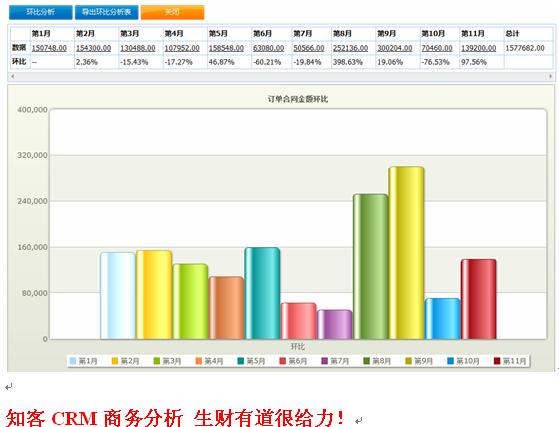Open the 第2月 value 154300.00 link
The image size is (559, 427).
93,48
